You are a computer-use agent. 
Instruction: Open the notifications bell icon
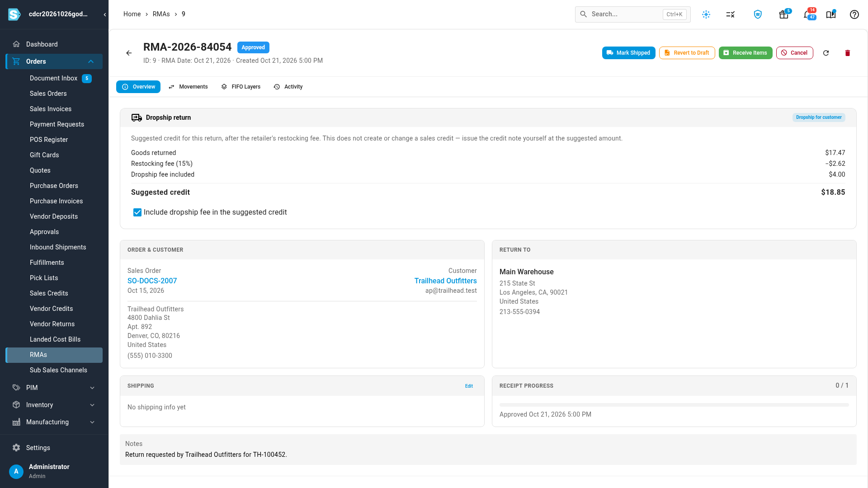[807, 14]
